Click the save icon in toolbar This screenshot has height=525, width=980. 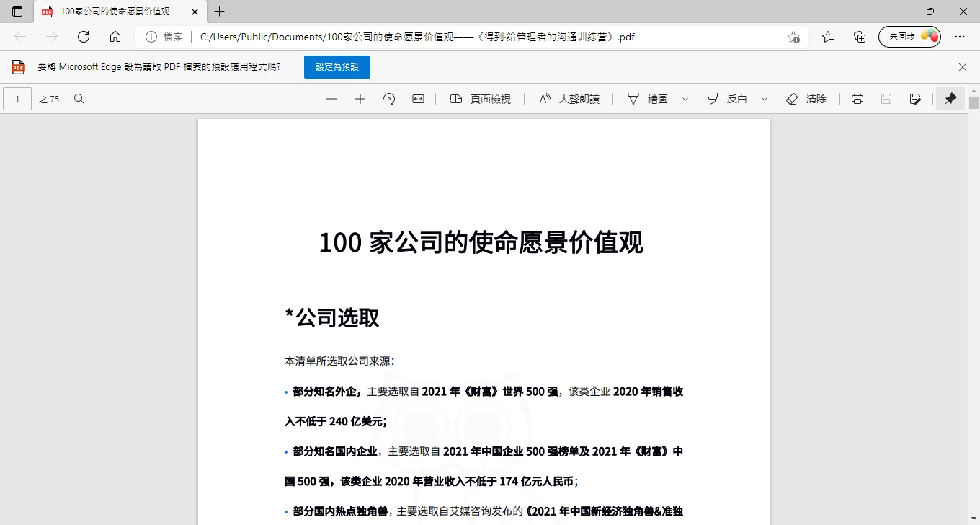pos(886,99)
